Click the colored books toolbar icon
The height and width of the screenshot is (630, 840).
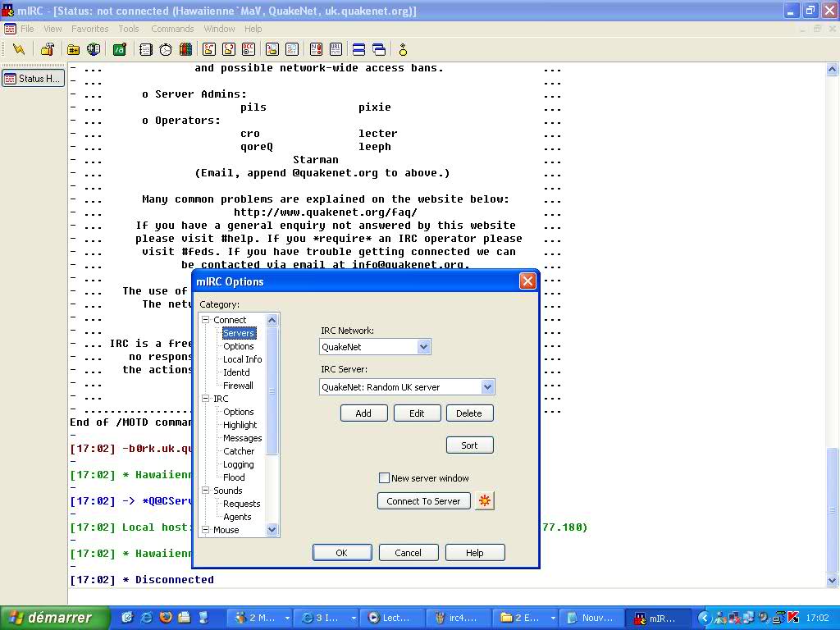(185, 49)
